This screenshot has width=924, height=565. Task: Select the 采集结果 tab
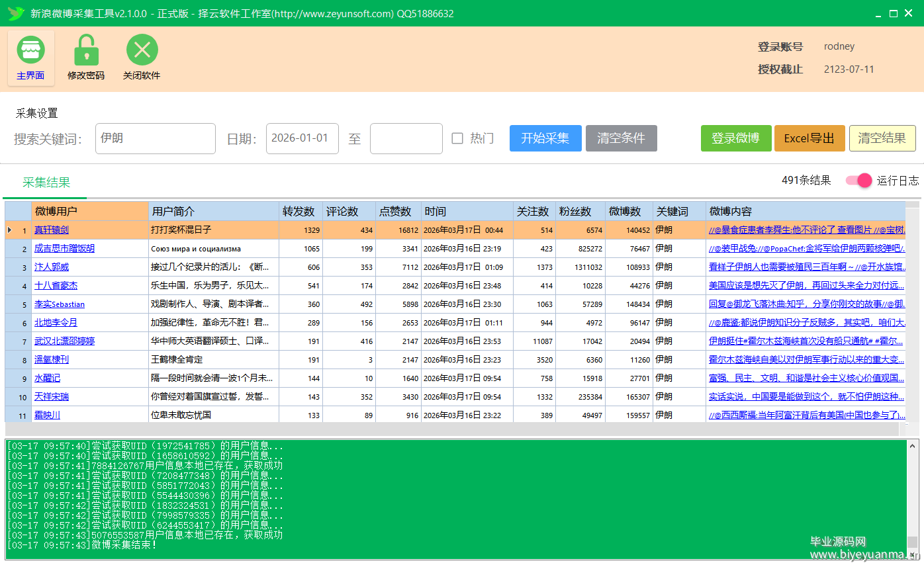(x=46, y=183)
